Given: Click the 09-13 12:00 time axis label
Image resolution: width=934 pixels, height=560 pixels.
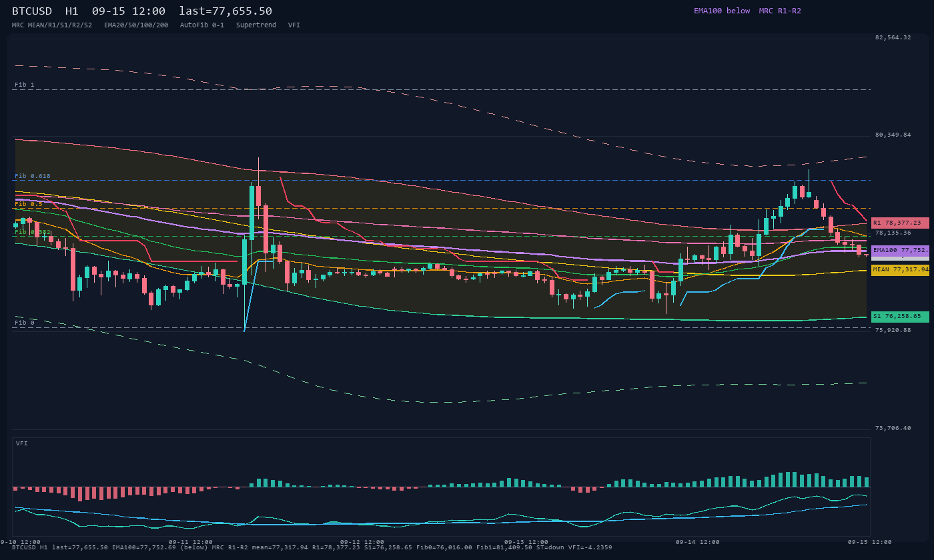Looking at the screenshot, I should point(526,542).
